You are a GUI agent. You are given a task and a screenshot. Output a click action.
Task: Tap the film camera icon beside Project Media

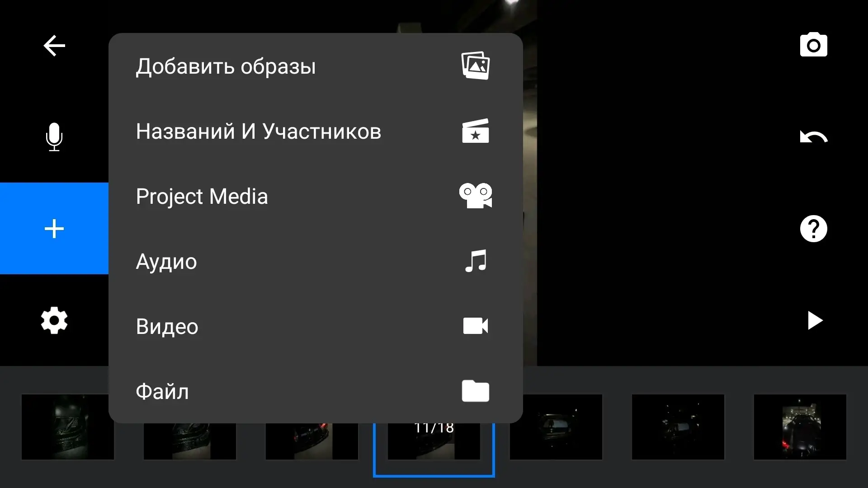point(476,196)
